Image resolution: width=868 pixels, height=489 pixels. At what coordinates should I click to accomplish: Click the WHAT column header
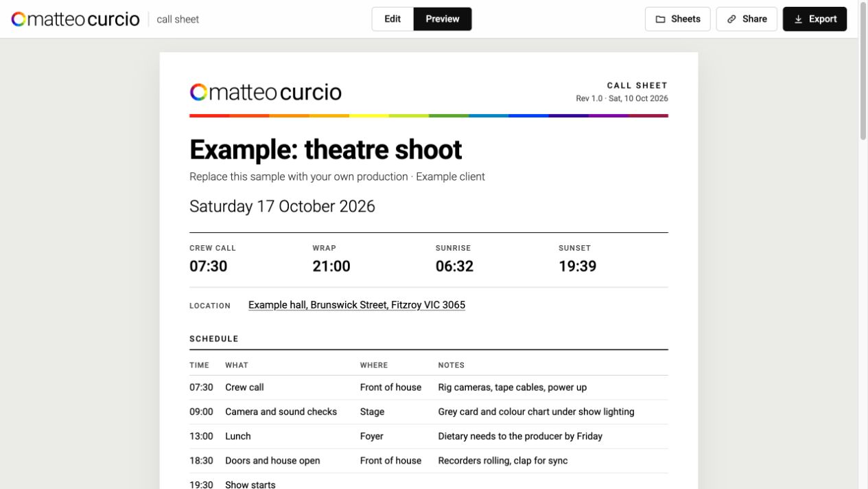tap(237, 365)
